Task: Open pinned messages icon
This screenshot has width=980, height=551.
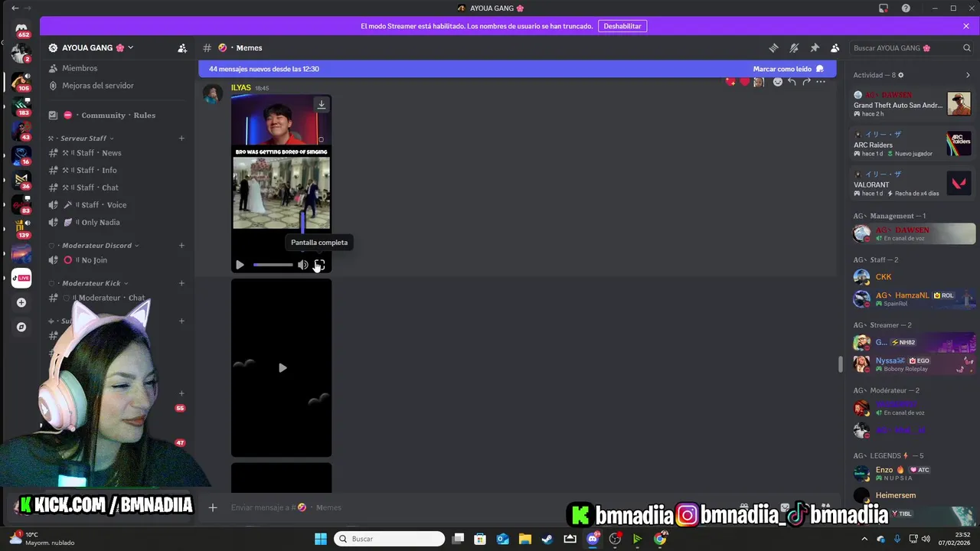Action: 815,47
